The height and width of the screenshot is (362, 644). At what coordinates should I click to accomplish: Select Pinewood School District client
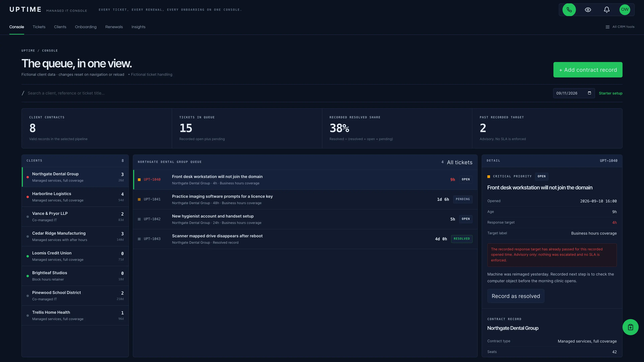[75, 295]
